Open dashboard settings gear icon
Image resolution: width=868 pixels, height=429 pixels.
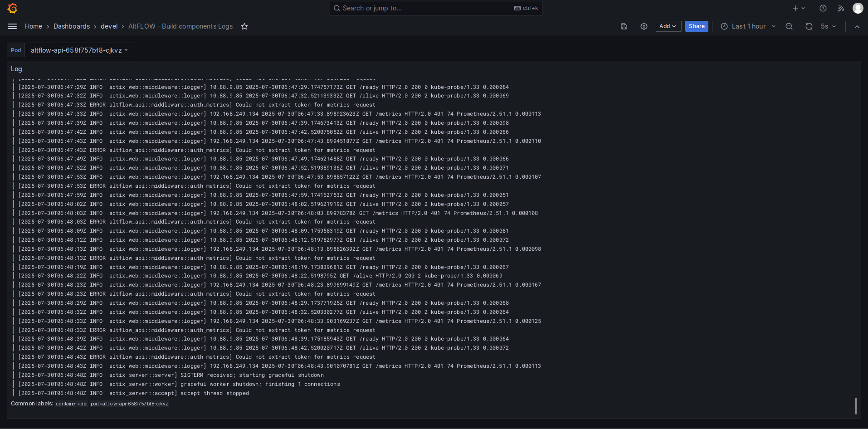[644, 26]
